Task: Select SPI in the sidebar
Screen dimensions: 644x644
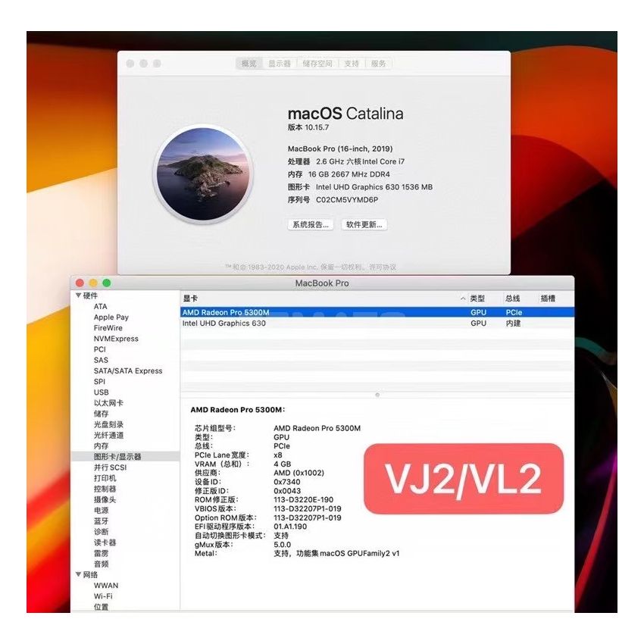Action: point(99,381)
